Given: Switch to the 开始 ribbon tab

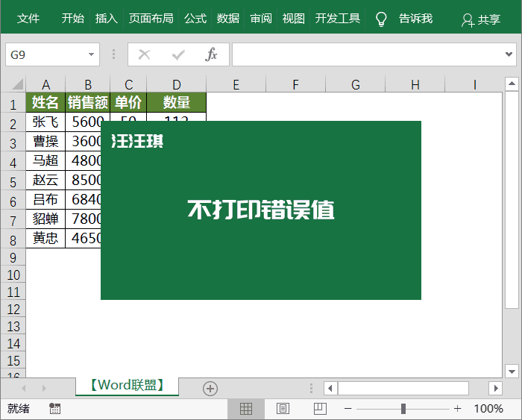Looking at the screenshot, I should (72, 19).
